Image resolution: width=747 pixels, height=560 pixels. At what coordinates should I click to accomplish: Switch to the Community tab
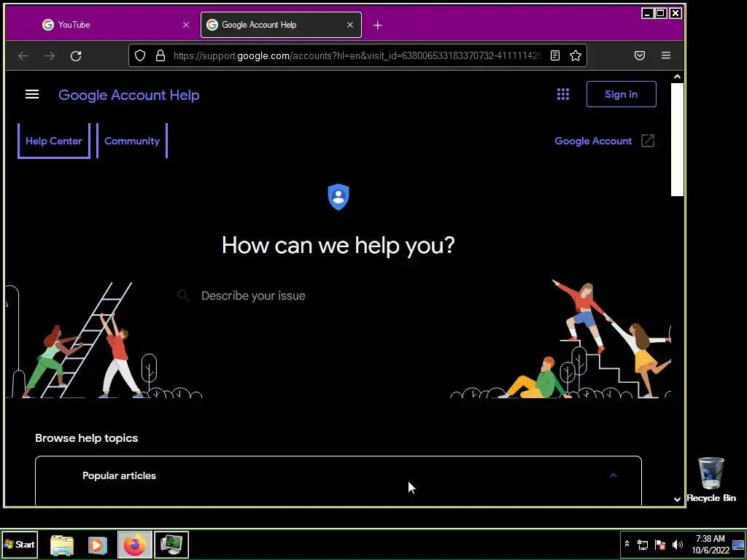pos(132,141)
